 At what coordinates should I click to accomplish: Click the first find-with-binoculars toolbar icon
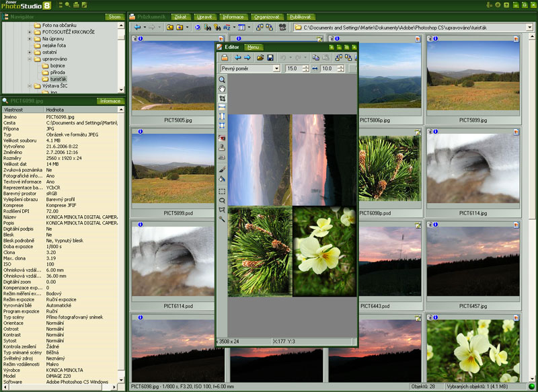(x=208, y=28)
